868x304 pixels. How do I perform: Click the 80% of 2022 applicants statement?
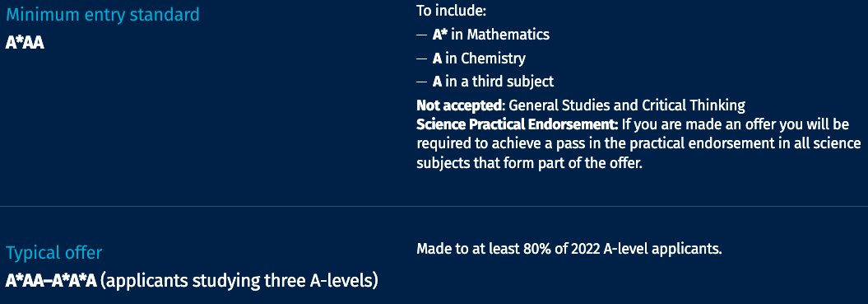(x=569, y=249)
